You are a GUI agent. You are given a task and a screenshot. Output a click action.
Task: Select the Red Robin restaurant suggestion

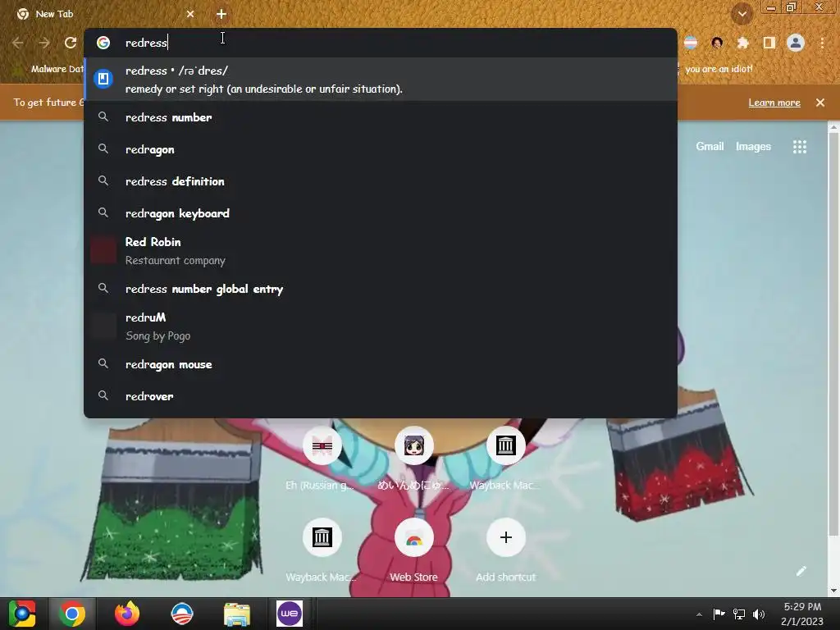pyautogui.click(x=381, y=251)
